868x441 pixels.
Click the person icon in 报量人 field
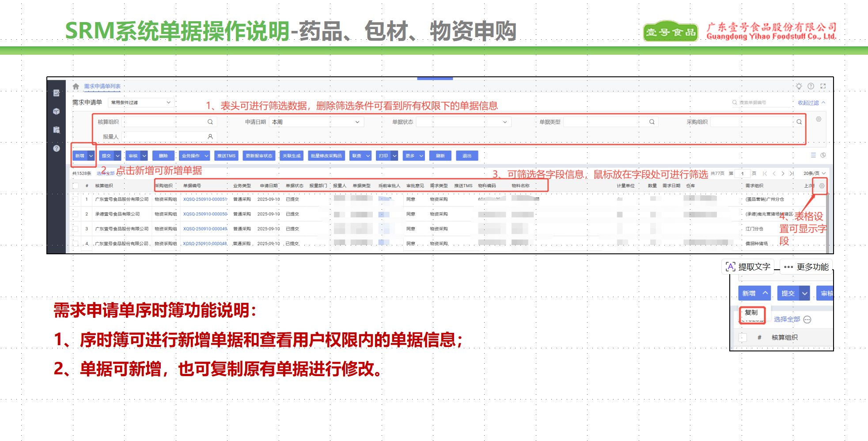pyautogui.click(x=210, y=137)
